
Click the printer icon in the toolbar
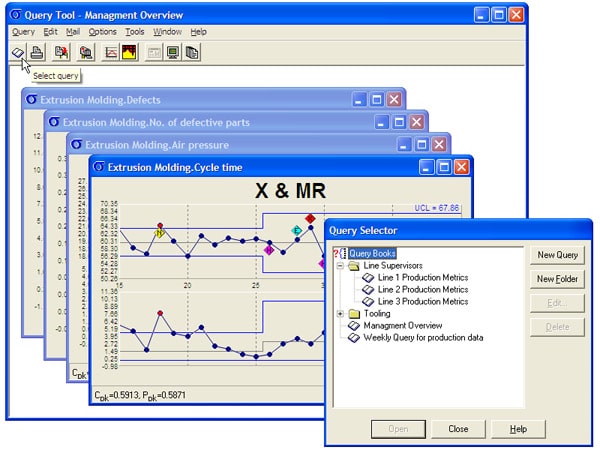pos(37,52)
